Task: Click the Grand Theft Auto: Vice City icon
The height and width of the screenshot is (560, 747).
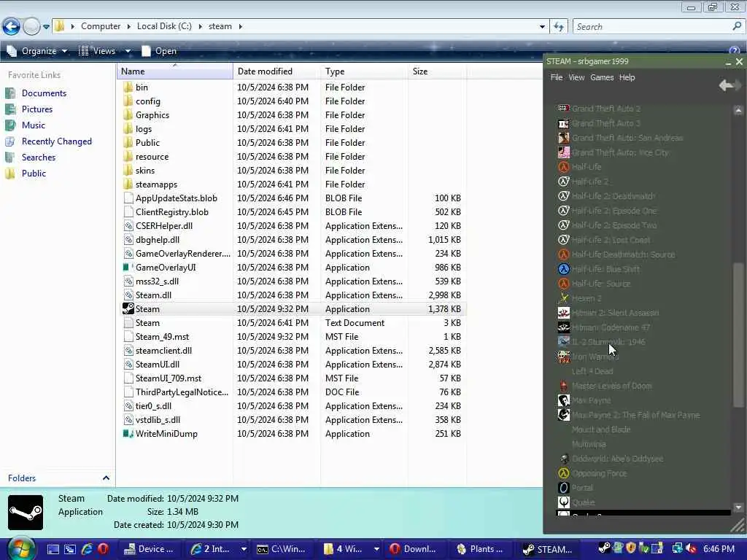Action: [x=564, y=152]
